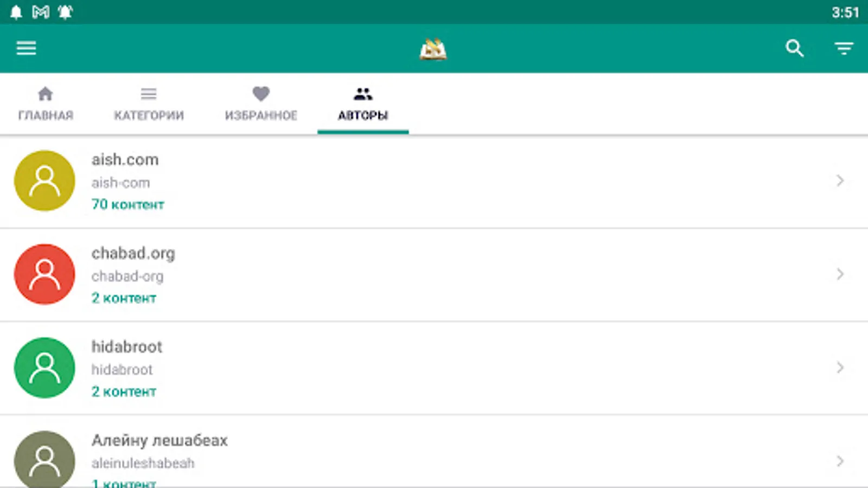Tap the 3:51 clock in status bar
868x488 pixels.
pos(845,12)
